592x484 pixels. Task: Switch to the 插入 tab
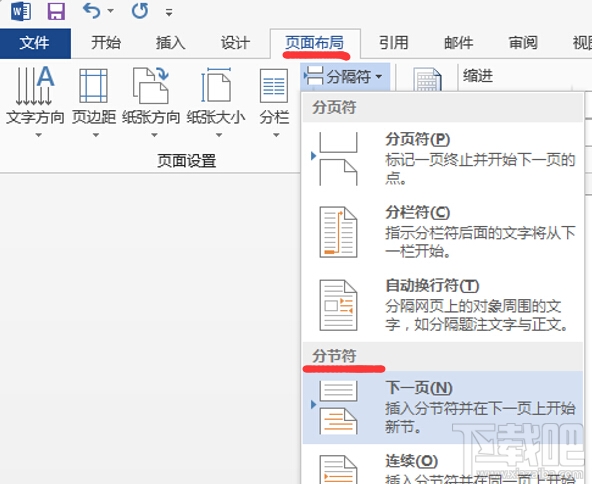pyautogui.click(x=171, y=43)
